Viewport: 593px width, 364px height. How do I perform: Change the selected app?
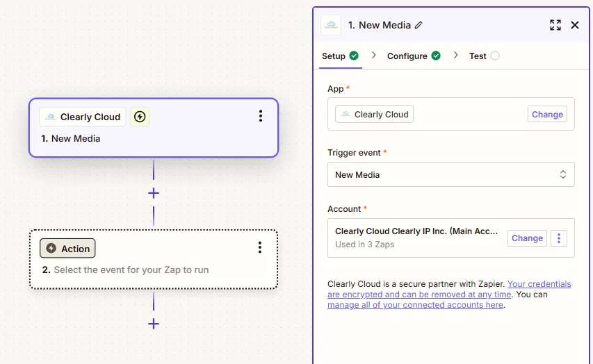[547, 114]
